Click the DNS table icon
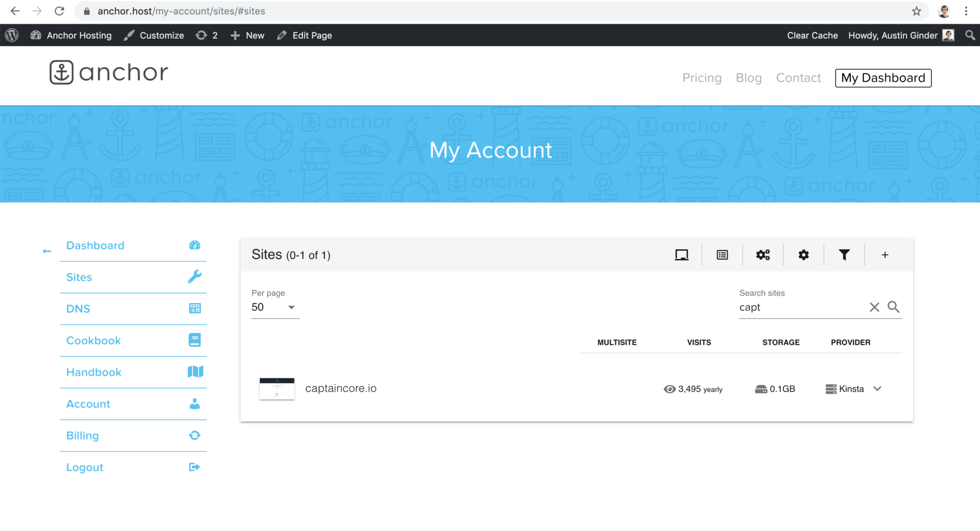This screenshot has width=980, height=531. click(195, 308)
